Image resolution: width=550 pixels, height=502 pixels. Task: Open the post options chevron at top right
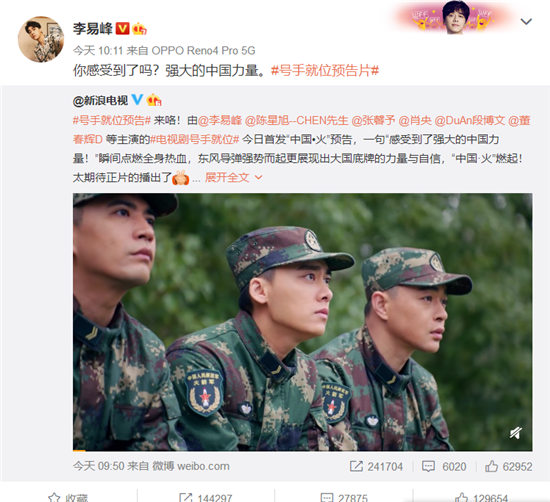point(526,22)
